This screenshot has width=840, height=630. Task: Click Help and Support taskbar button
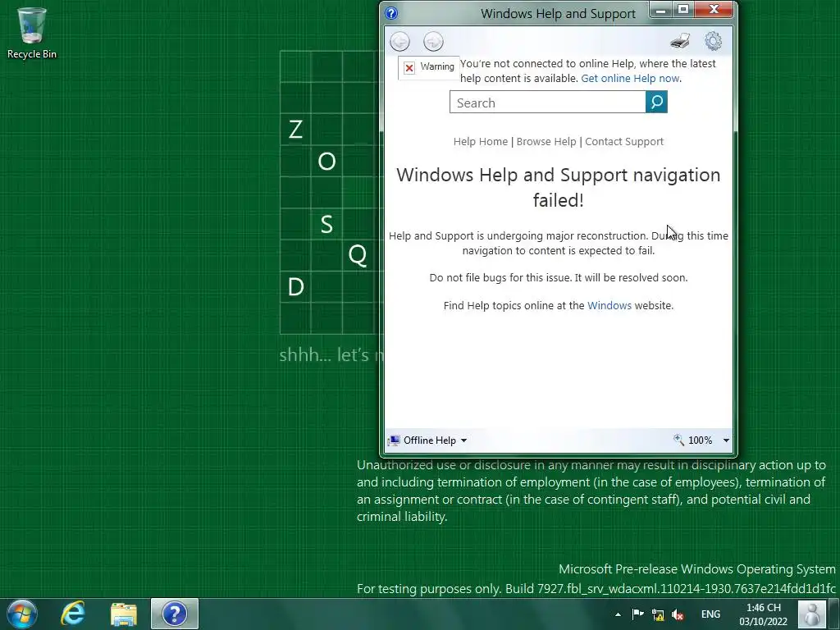point(175,614)
